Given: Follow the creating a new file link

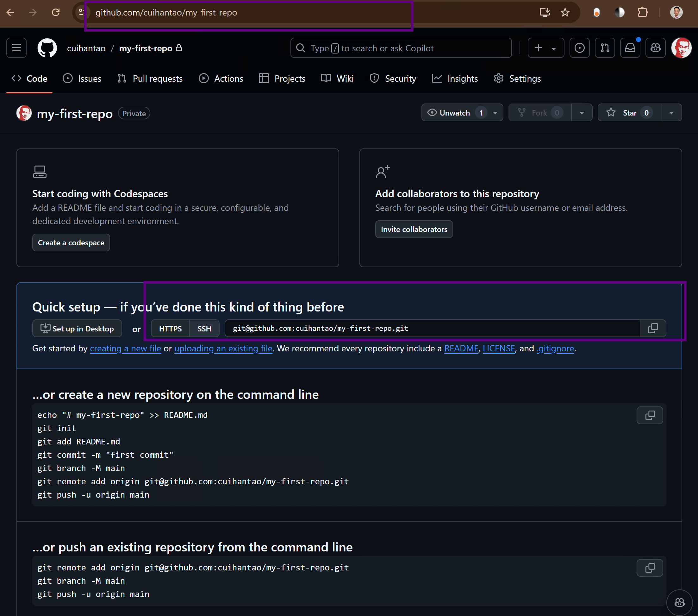Looking at the screenshot, I should click(x=125, y=349).
